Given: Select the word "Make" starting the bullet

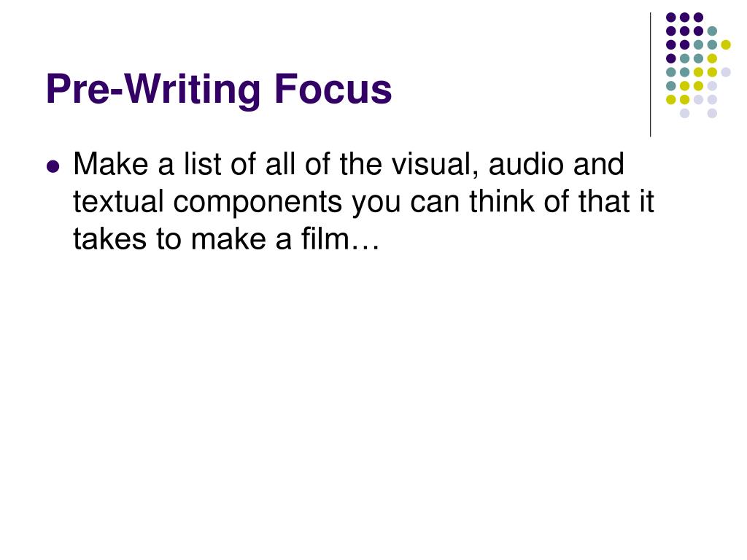Looking at the screenshot, I should pos(111,164).
